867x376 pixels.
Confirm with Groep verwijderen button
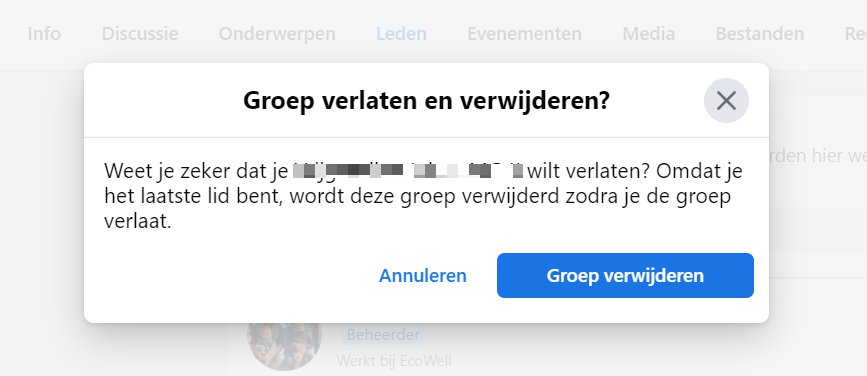(x=625, y=275)
